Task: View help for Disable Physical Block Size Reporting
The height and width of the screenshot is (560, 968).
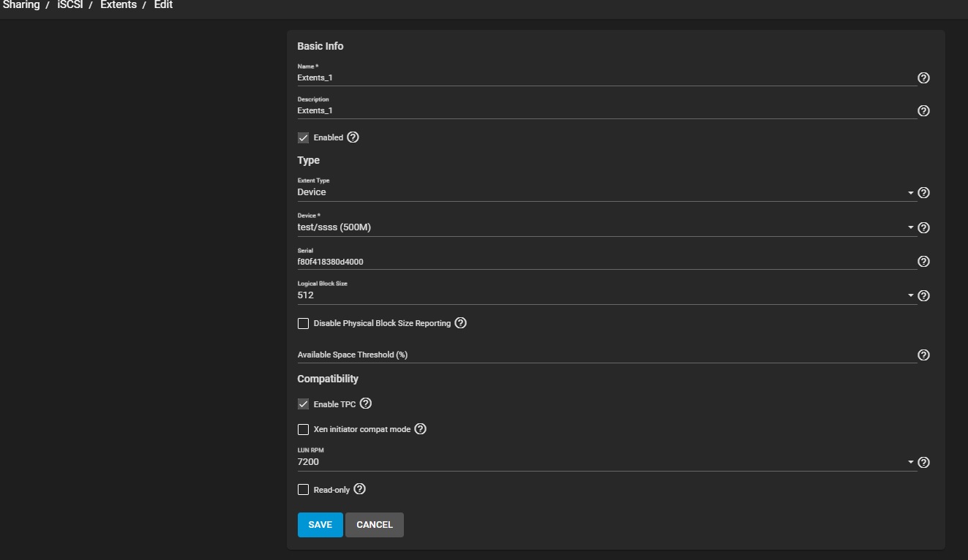Action: tap(460, 323)
